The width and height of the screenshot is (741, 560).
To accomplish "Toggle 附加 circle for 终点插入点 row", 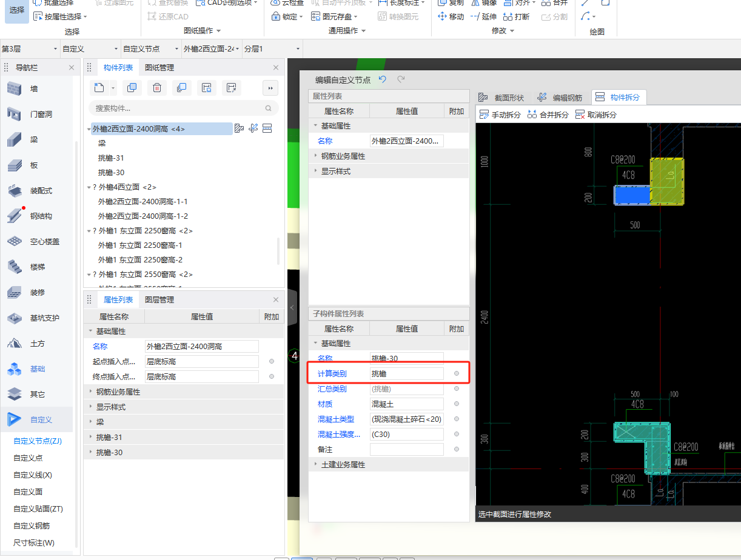I will coord(272,376).
